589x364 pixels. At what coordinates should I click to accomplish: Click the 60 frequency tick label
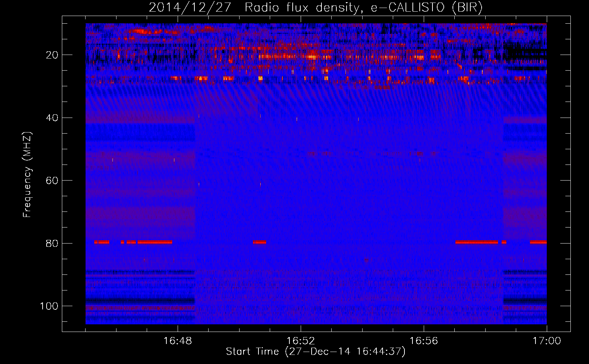[x=52, y=181]
